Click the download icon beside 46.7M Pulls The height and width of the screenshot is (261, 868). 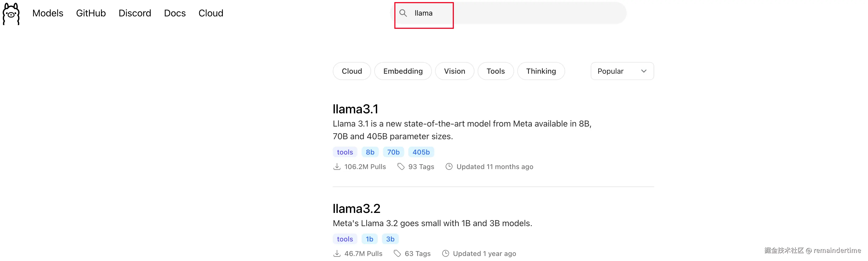(337, 253)
